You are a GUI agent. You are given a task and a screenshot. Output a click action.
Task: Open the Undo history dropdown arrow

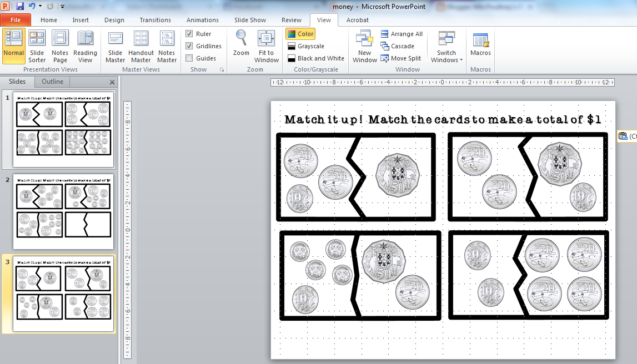(40, 6)
